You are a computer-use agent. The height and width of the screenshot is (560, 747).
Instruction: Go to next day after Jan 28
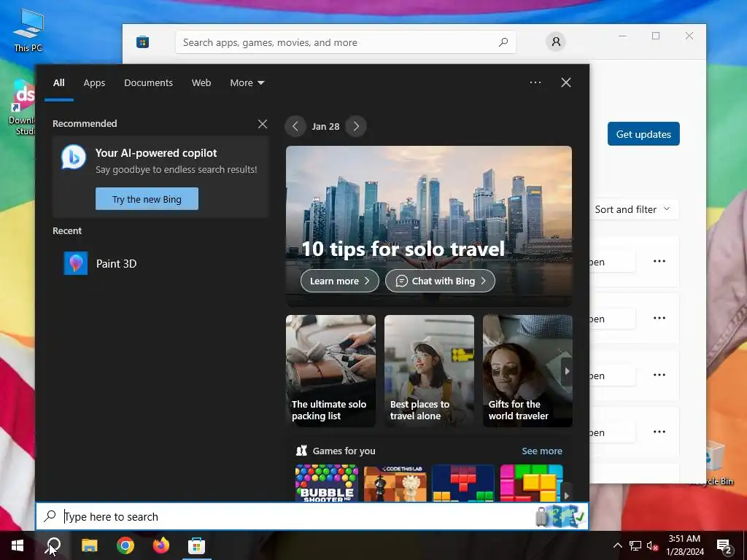tap(356, 126)
